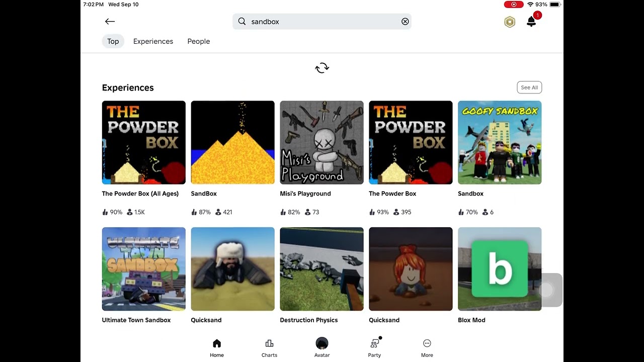
Task: Switch to the Experiences tab
Action: click(153, 41)
